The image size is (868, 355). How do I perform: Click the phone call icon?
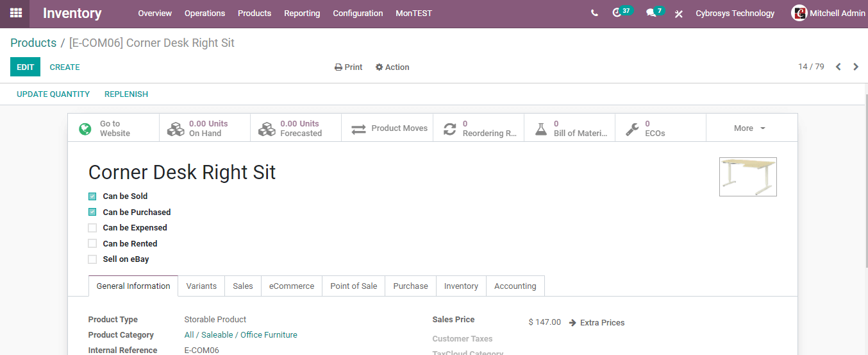[594, 13]
